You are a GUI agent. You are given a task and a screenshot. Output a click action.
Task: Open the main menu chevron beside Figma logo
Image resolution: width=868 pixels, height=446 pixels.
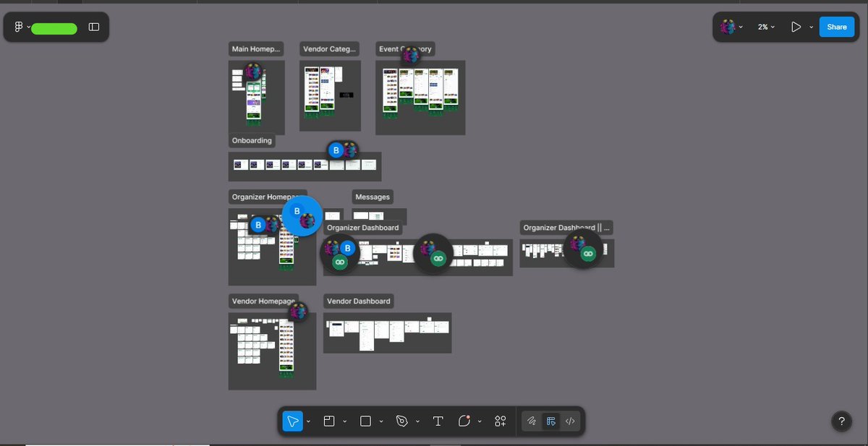pos(29,26)
